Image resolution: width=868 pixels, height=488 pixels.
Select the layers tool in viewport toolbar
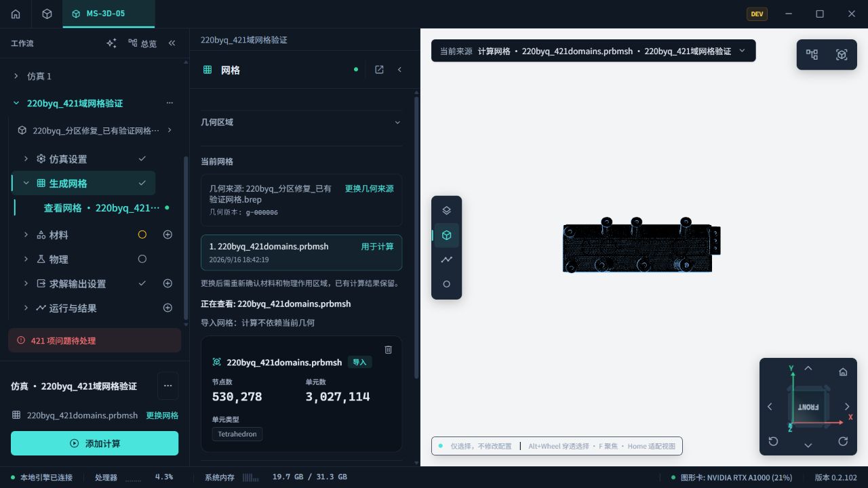click(x=446, y=211)
